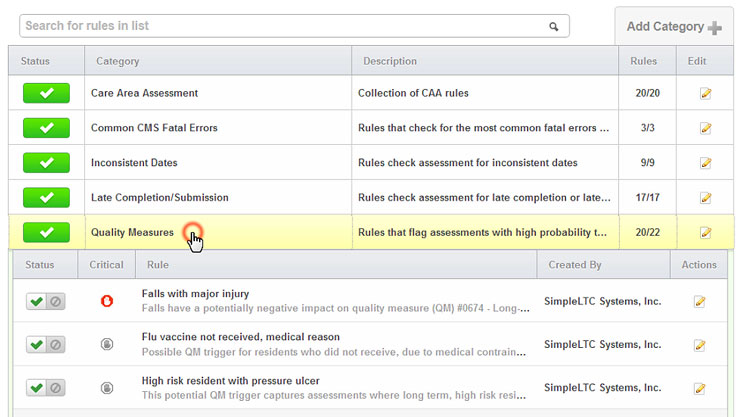The height and width of the screenshot is (417, 741).
Task: Edit the Inconsistent Dates category
Action: pyautogui.click(x=706, y=163)
